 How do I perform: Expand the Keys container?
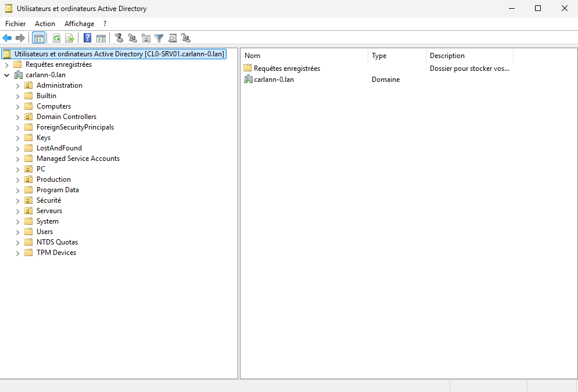tap(17, 138)
